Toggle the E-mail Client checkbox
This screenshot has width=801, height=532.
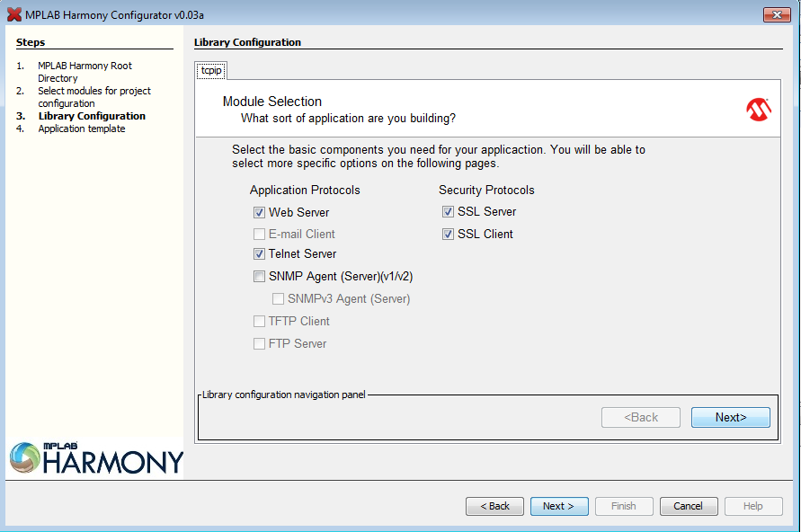click(x=260, y=234)
